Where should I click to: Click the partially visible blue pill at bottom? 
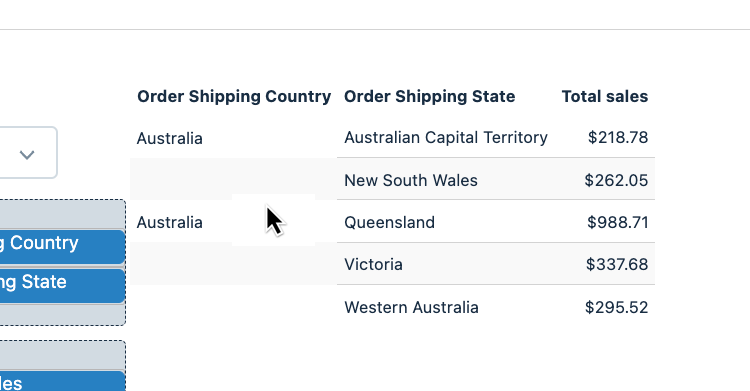click(62, 381)
